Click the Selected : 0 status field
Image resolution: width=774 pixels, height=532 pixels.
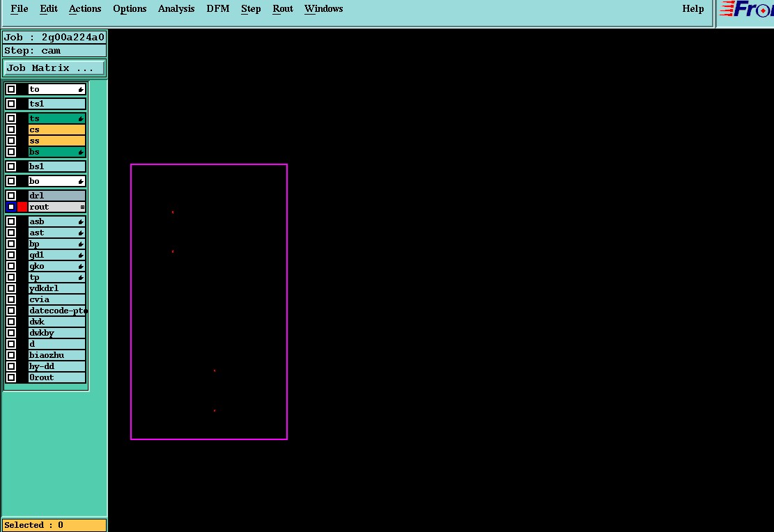click(x=54, y=525)
